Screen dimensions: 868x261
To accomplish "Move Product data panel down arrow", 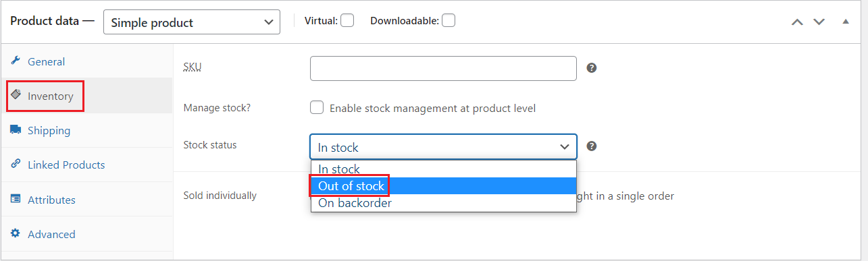I will tap(819, 22).
